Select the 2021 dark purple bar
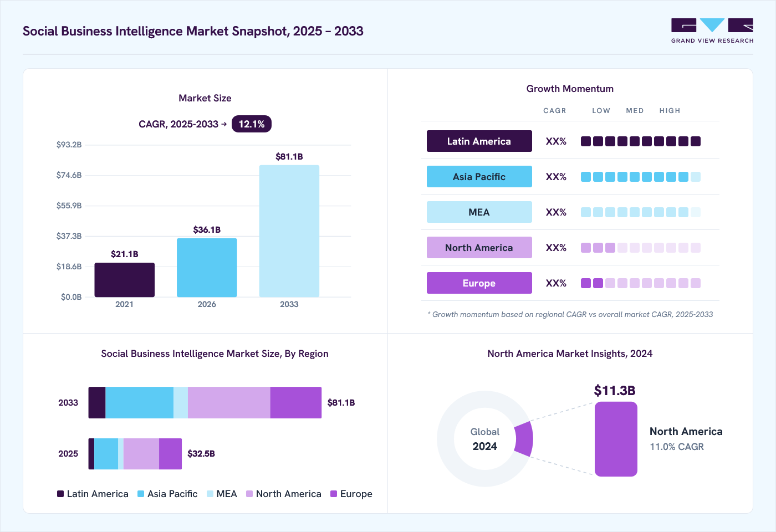This screenshot has width=776, height=532. pos(125,280)
